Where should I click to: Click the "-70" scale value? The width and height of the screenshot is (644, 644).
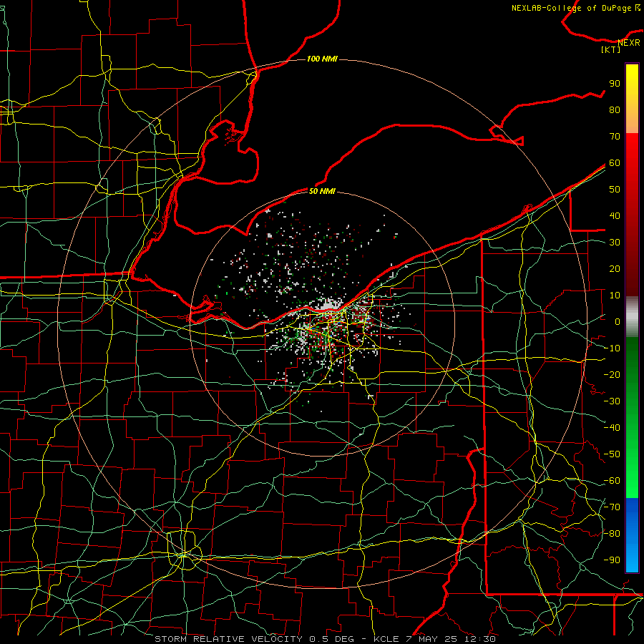click(x=612, y=507)
